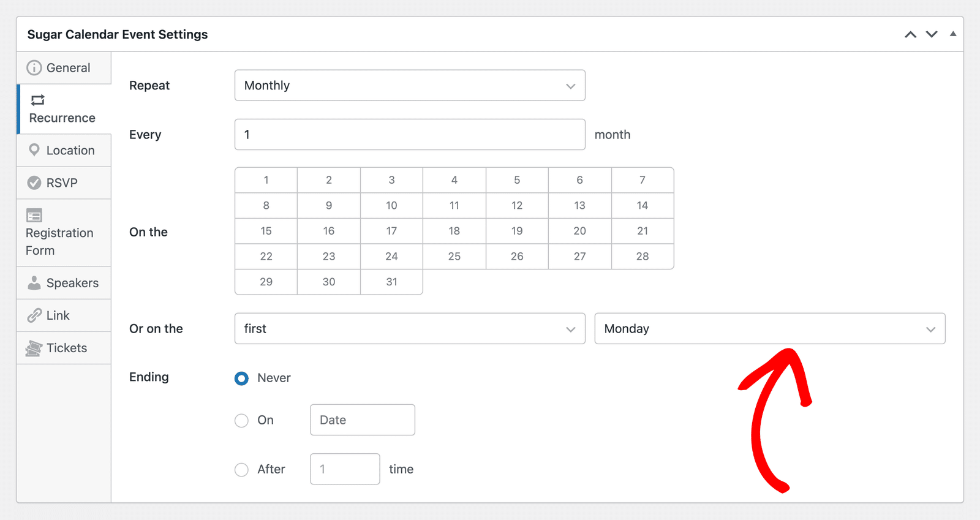
Task: Switch to the General tab
Action: click(64, 67)
